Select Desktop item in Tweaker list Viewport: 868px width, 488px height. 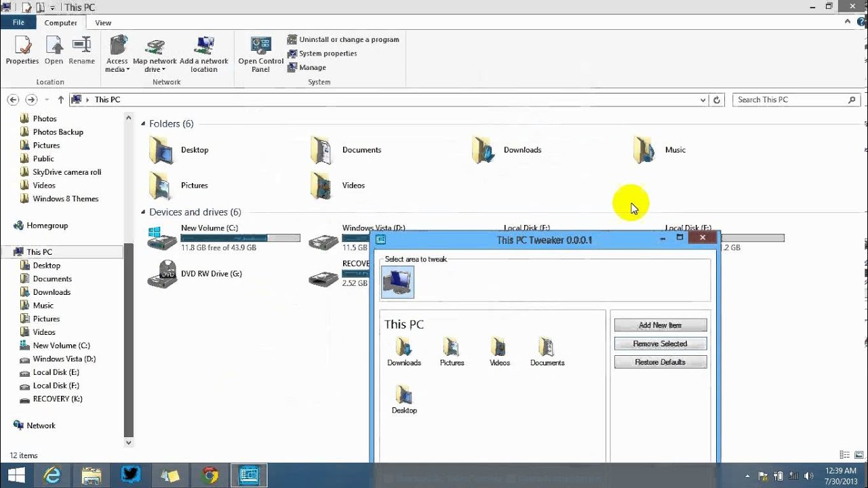coord(404,400)
